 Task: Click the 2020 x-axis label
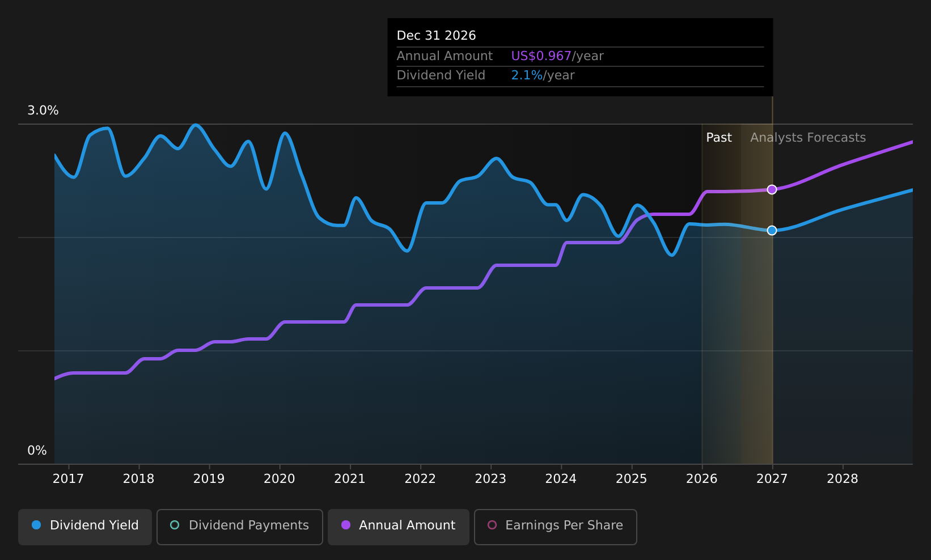[279, 479]
